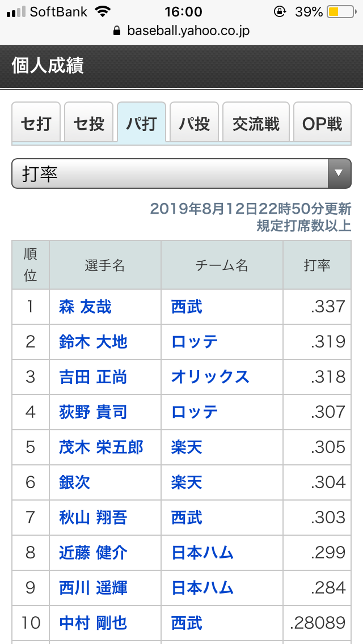Open player link 中村 剛也

click(94, 623)
